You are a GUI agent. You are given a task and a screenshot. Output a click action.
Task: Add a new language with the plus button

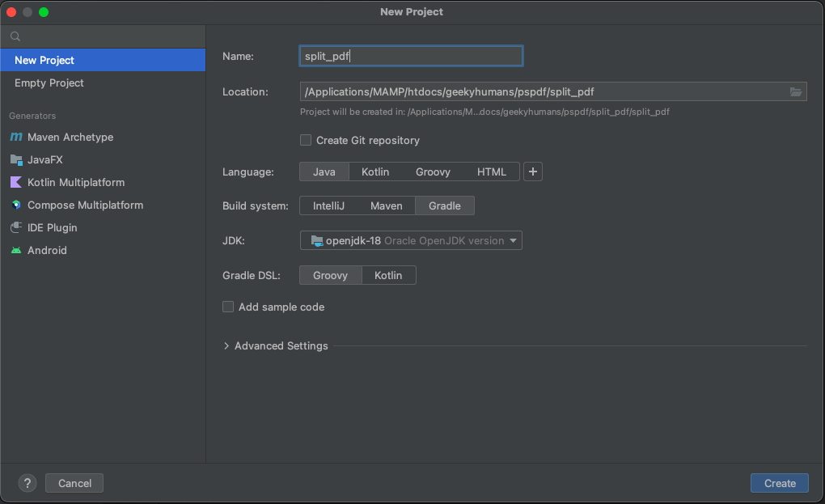click(532, 172)
